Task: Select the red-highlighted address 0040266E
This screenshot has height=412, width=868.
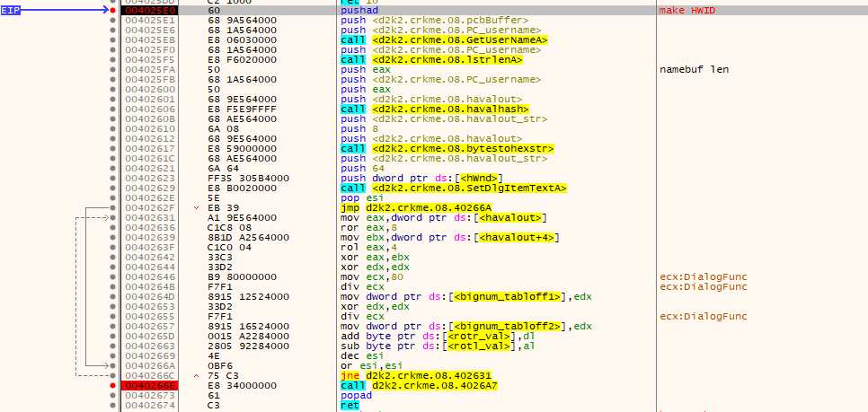Action: click(x=149, y=385)
